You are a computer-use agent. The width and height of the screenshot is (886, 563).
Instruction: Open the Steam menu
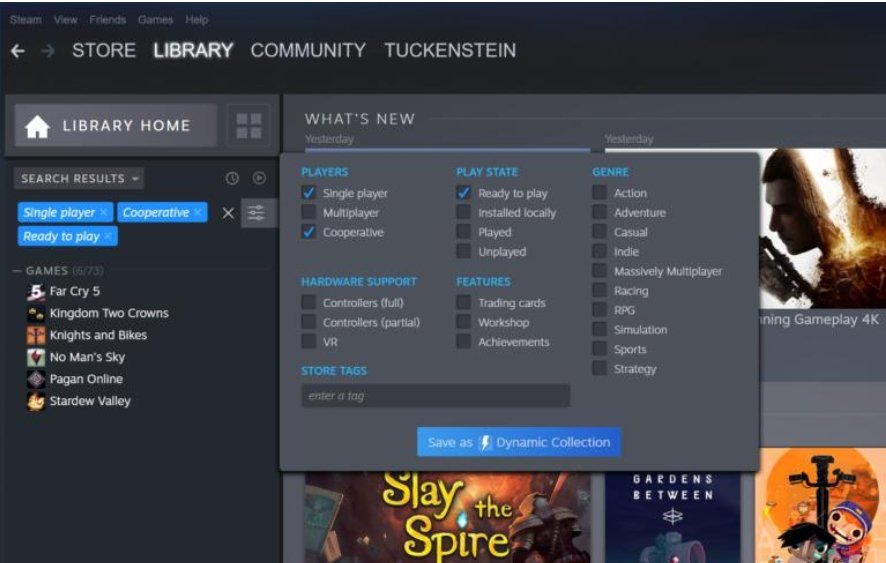click(x=25, y=20)
